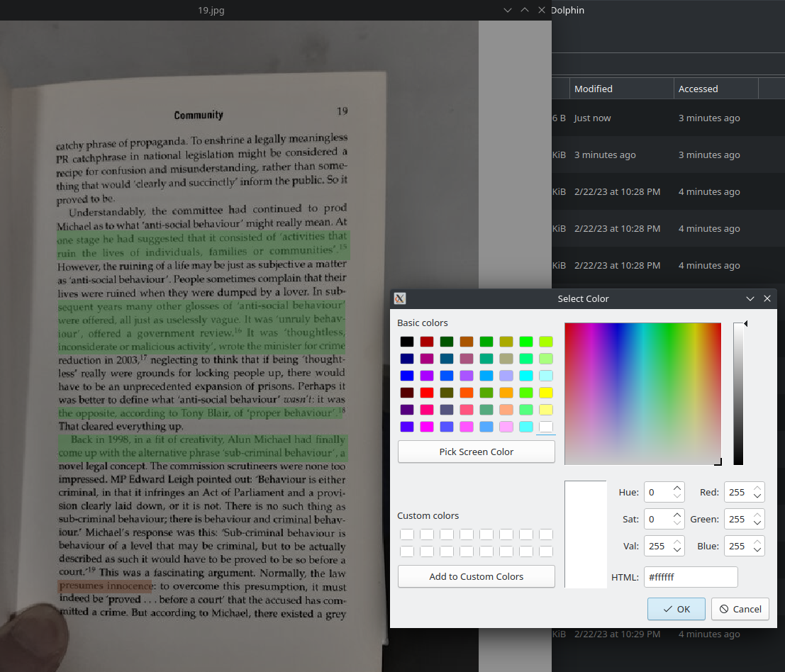Click the 19.jpg window's up-chevron icon
785x672 pixels.
click(x=525, y=11)
